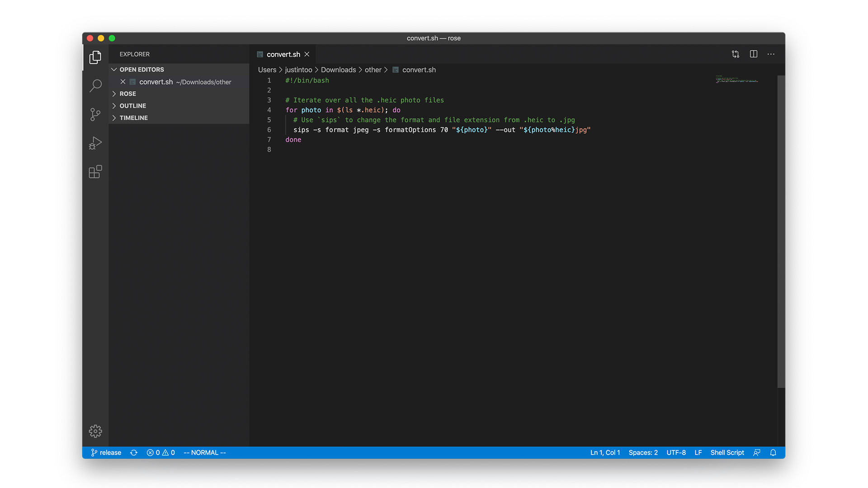868x488 pixels.
Task: Open the editor More Actions menu
Action: [771, 54]
